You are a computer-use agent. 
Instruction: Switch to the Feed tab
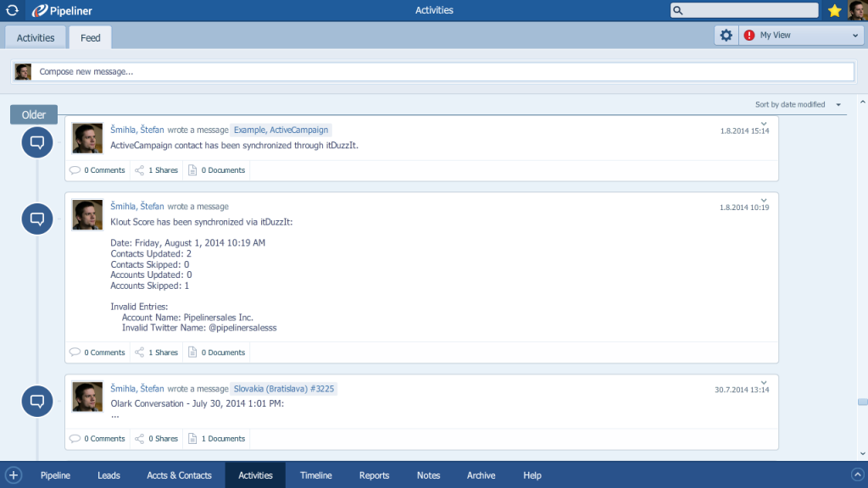pyautogui.click(x=90, y=37)
